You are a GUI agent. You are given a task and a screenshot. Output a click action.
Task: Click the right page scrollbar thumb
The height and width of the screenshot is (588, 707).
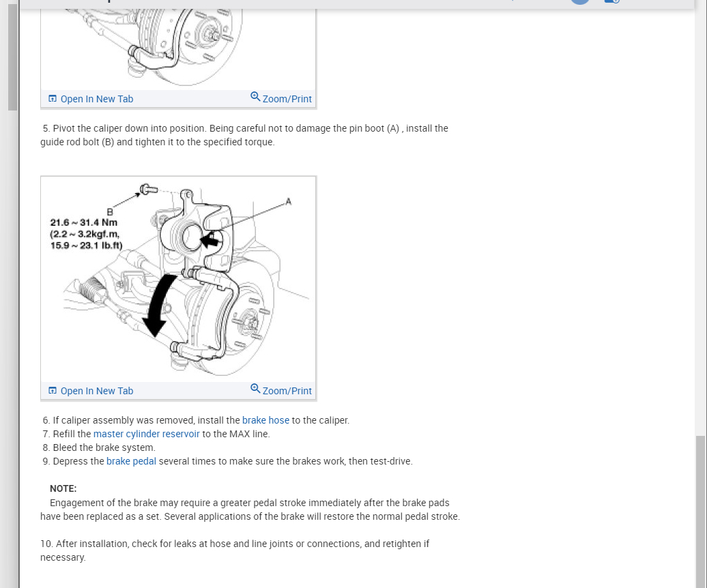pyautogui.click(x=700, y=512)
